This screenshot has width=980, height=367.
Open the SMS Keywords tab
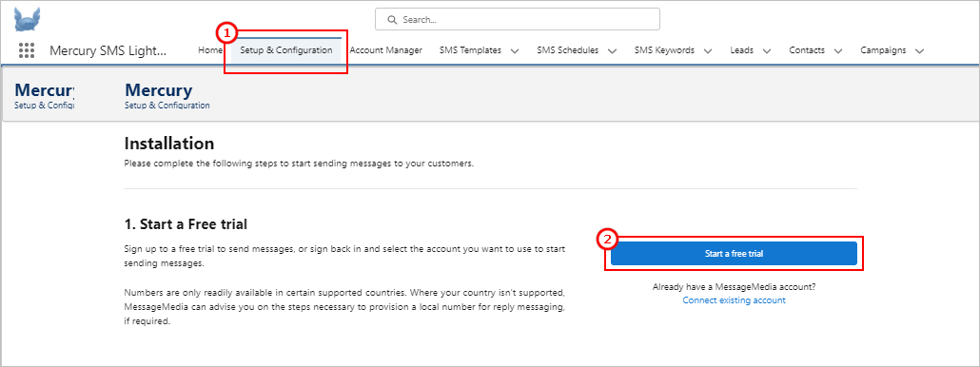[x=664, y=50]
